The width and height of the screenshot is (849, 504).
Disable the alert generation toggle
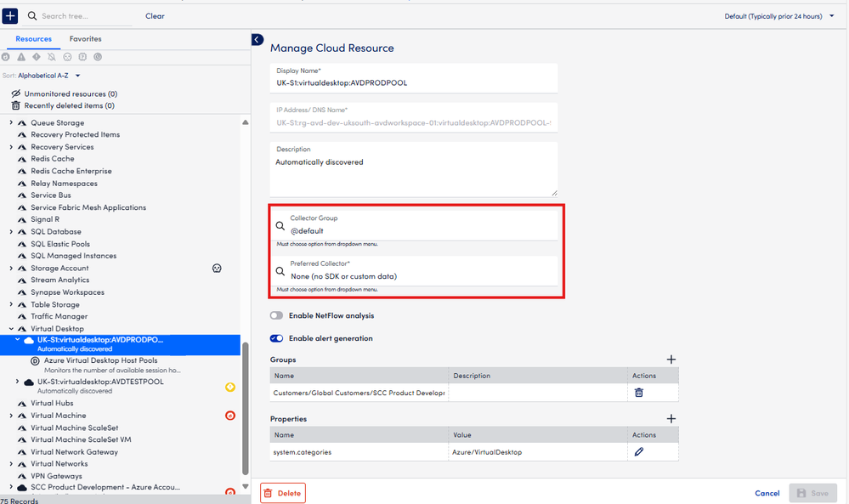276,338
